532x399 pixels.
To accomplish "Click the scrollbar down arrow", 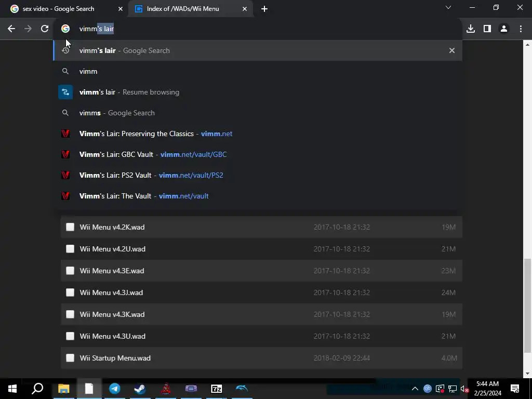I will point(527,374).
